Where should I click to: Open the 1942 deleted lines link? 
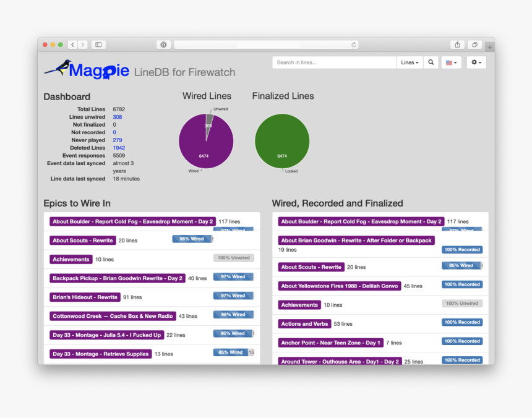coord(119,148)
